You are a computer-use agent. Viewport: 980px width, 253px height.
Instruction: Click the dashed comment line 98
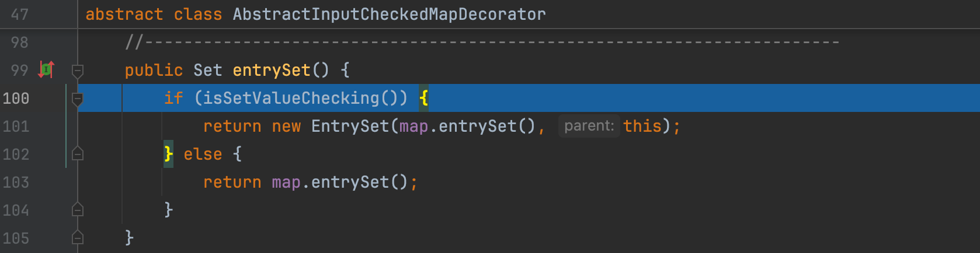click(482, 43)
